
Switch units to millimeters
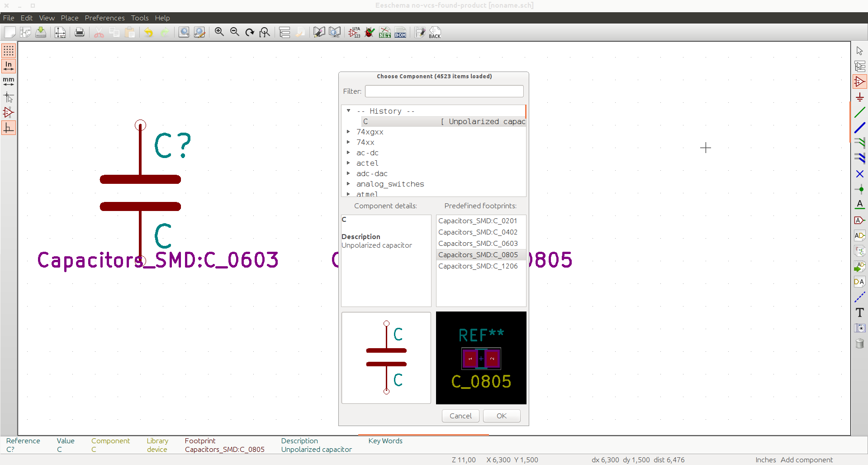click(9, 81)
